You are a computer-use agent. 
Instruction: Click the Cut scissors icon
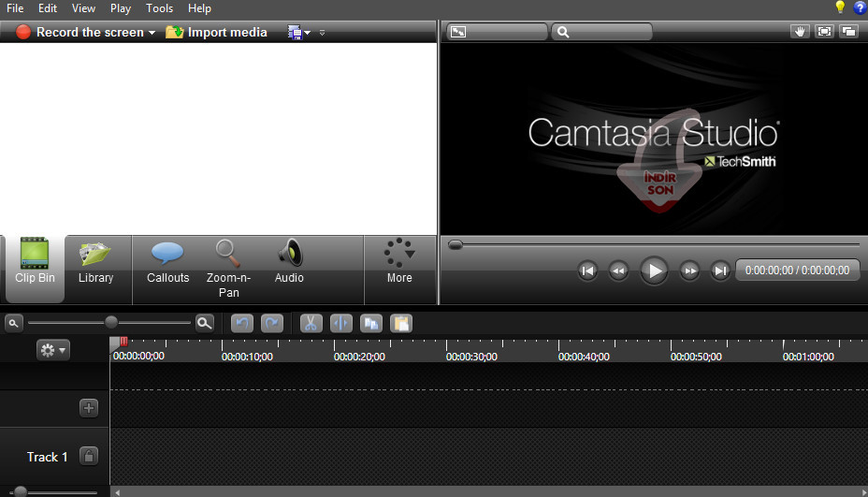tap(311, 323)
